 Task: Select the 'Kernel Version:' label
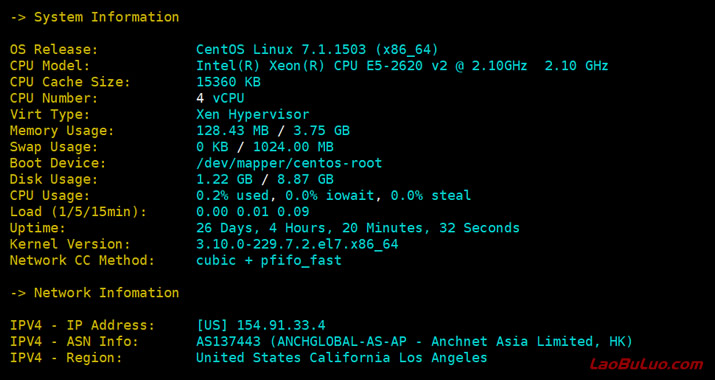70,245
